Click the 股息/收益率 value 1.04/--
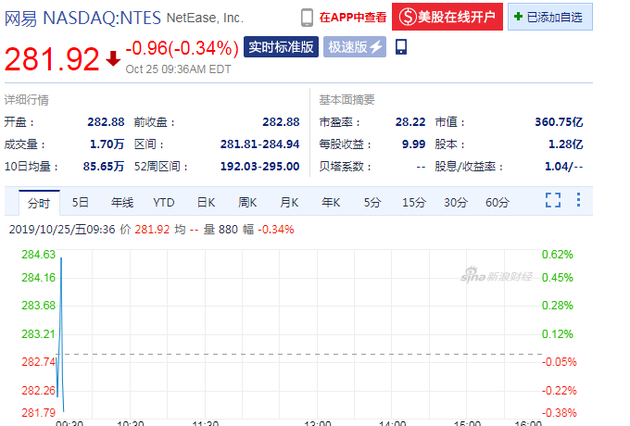 [564, 166]
